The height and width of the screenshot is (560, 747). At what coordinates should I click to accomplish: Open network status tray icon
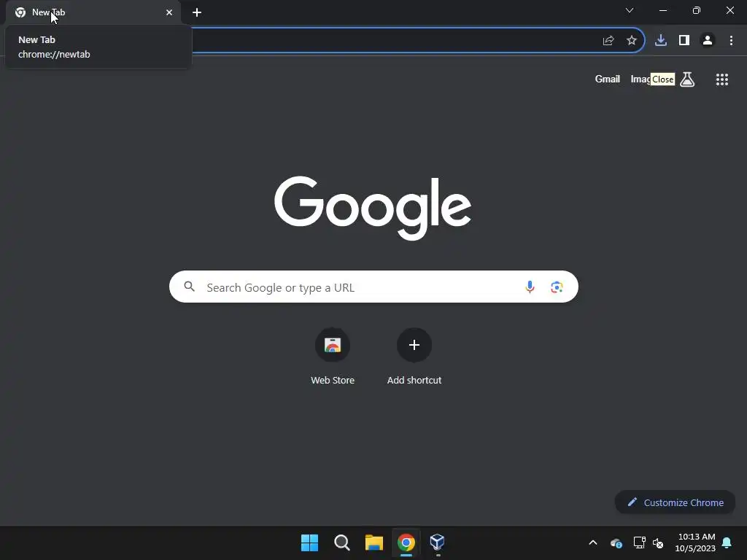point(639,542)
